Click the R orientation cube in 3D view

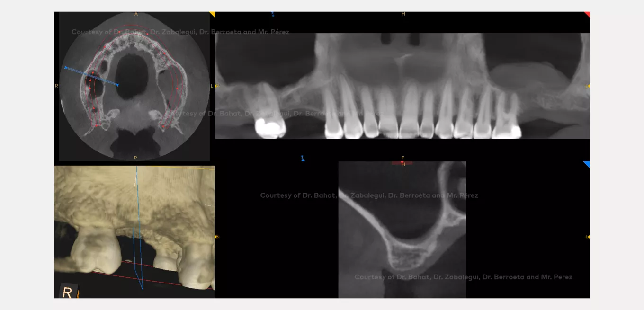coord(68,291)
